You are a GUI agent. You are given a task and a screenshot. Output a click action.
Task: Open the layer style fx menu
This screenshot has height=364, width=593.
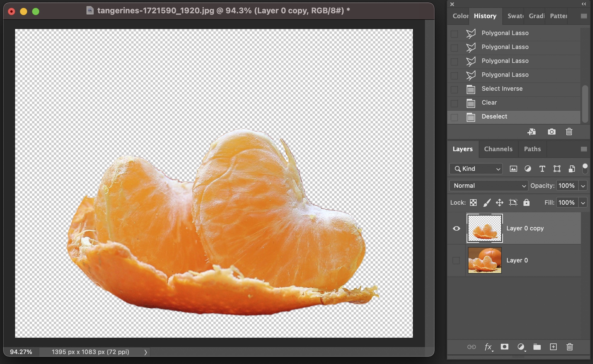(x=488, y=347)
